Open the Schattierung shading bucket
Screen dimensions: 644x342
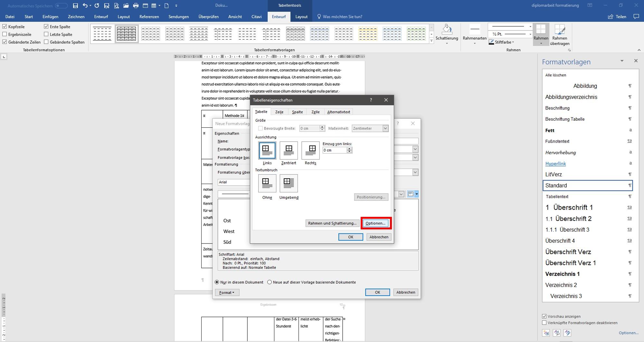pos(447,30)
